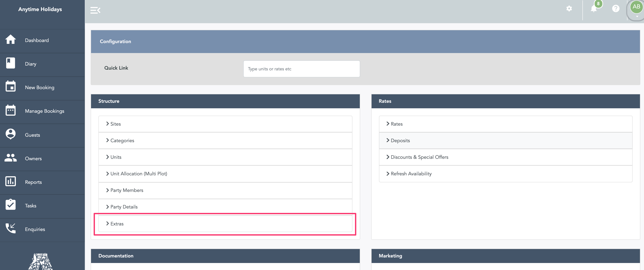The width and height of the screenshot is (644, 270).
Task: Click the Rates panel header
Action: pos(506,101)
